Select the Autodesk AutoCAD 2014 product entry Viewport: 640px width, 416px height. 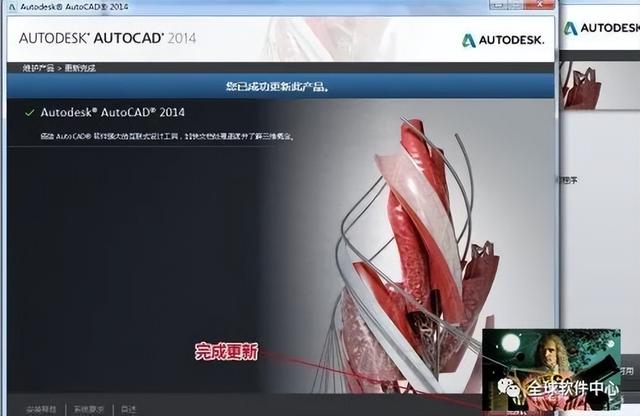[x=112, y=112]
